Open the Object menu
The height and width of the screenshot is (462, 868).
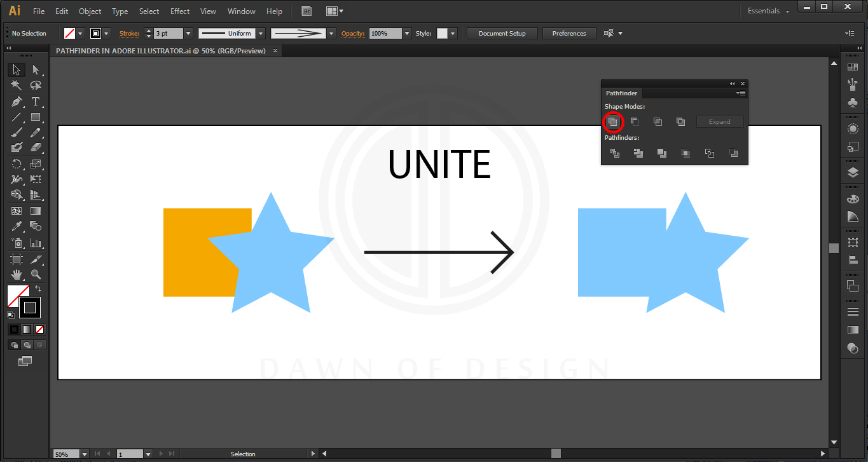pos(90,11)
